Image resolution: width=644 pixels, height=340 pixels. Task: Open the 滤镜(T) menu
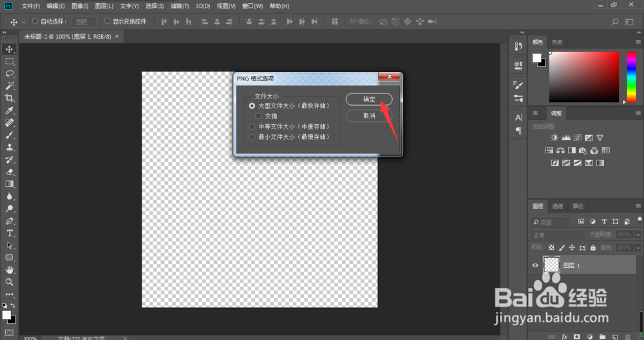(x=180, y=6)
